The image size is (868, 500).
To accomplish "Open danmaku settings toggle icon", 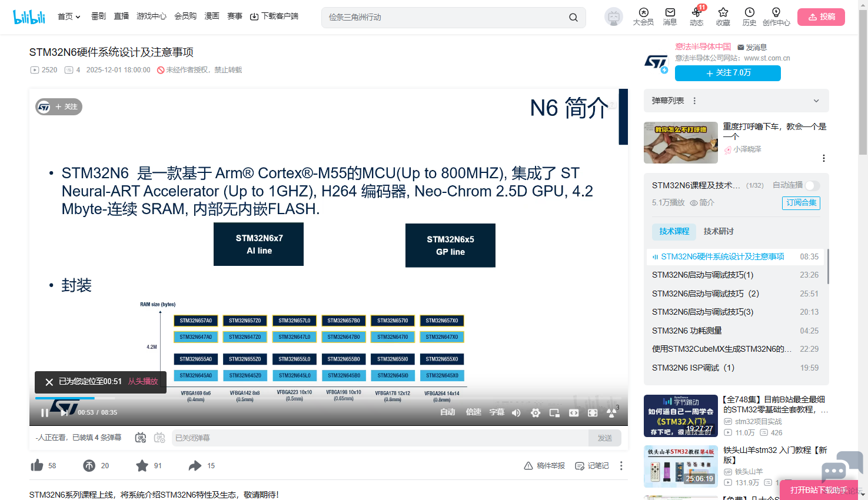I will pyautogui.click(x=159, y=438).
